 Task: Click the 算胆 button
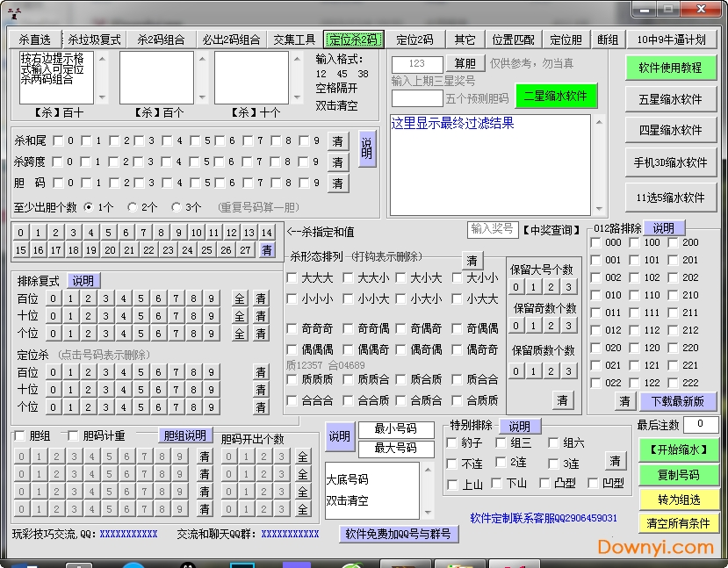pos(465,63)
